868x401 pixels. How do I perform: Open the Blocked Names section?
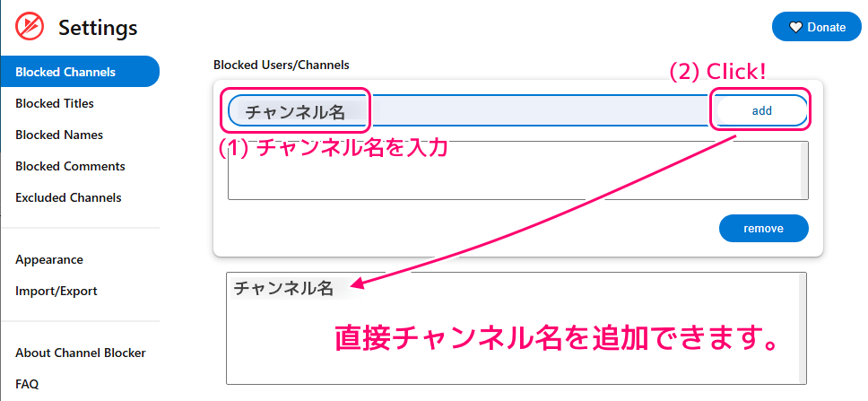59,135
